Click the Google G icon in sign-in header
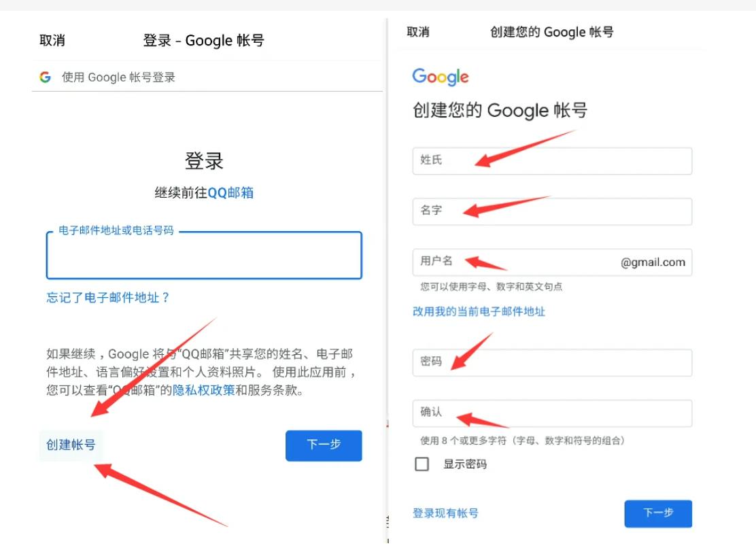The width and height of the screenshot is (756, 552). tap(45, 77)
